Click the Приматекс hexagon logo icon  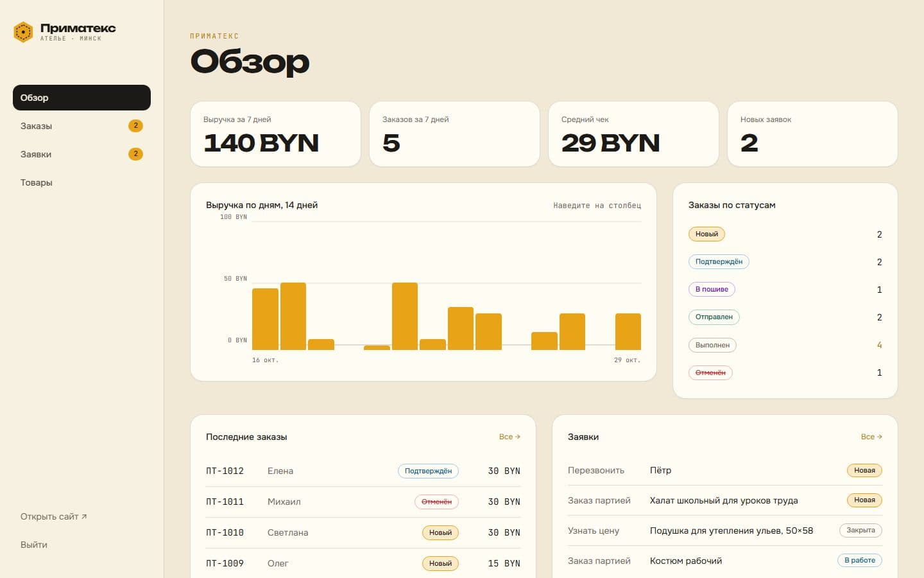[23, 31]
